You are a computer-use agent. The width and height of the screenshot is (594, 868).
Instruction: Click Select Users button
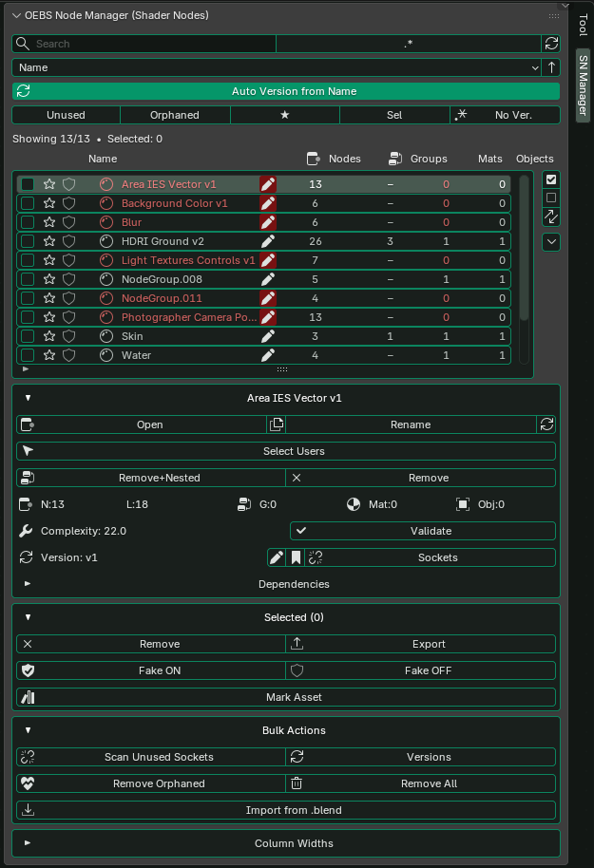click(286, 451)
